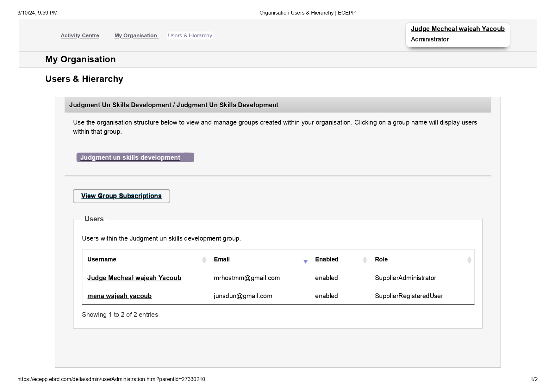Image resolution: width=555 pixels, height=392 pixels.
Task: Click the SupplierAdministrator role cell
Action: [405, 278]
